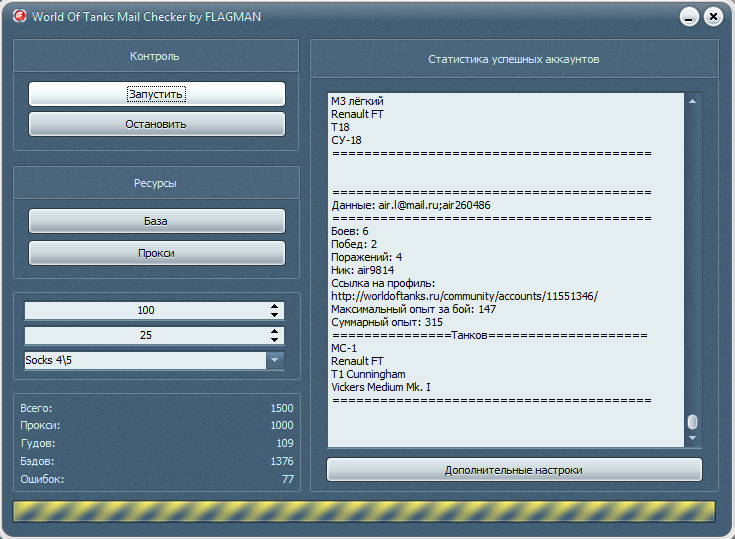Click the Поражений: 4 line
This screenshot has height=539, width=735.
pos(367,257)
